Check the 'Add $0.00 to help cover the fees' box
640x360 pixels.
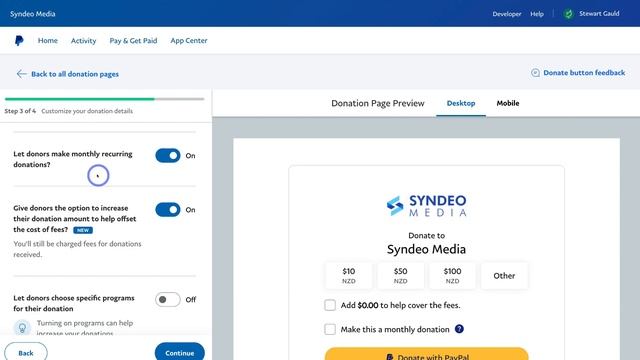click(x=330, y=305)
